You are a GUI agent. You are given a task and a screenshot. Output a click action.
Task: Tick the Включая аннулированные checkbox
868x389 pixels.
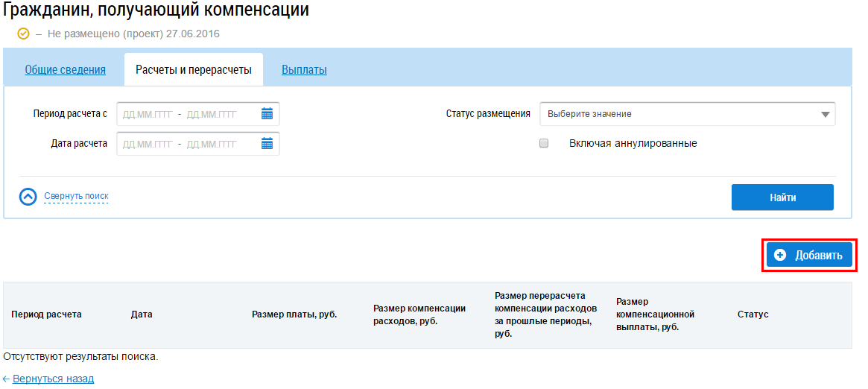[x=544, y=143]
